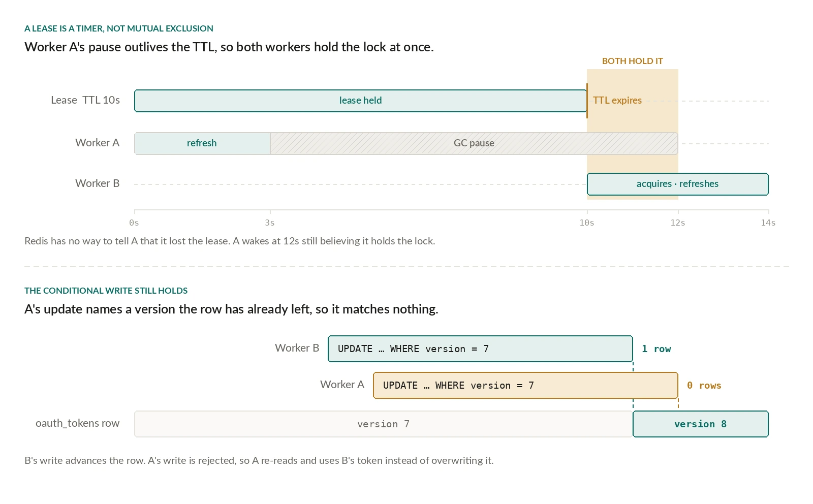Click the 'Lease TTL 10s' row label
Viewport: 813px width, 504px height.
[x=85, y=100]
